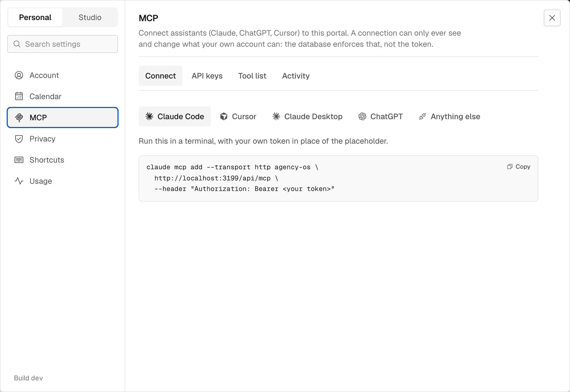Click 'Run this in a terminal' instruction text

(x=263, y=141)
